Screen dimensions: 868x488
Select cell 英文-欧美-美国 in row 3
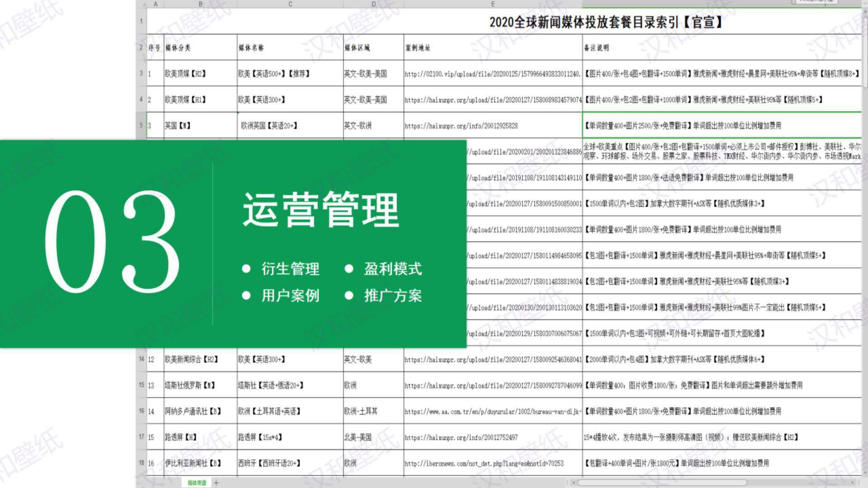tap(373, 73)
